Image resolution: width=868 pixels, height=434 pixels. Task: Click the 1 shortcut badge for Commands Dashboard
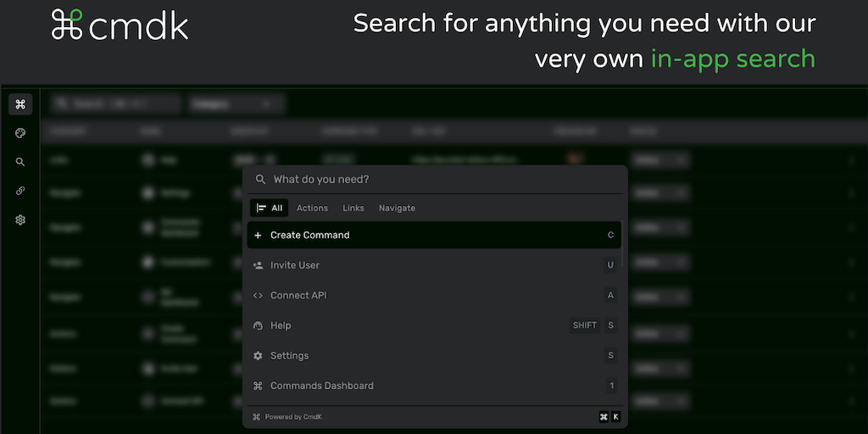611,386
